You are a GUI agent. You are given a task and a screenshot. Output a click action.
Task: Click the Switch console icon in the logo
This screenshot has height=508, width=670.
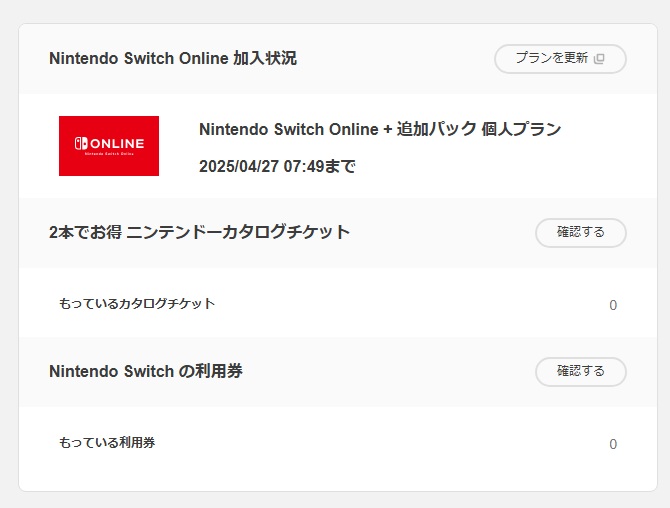click(x=80, y=144)
